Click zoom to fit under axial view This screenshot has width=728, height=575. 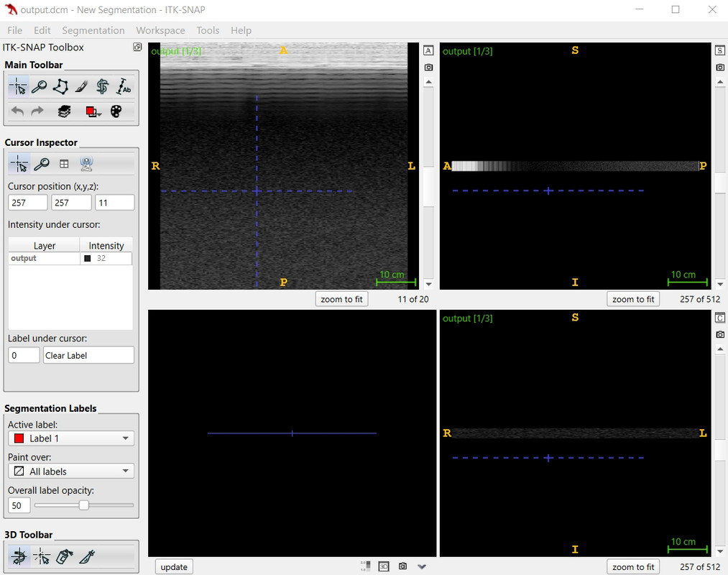341,299
